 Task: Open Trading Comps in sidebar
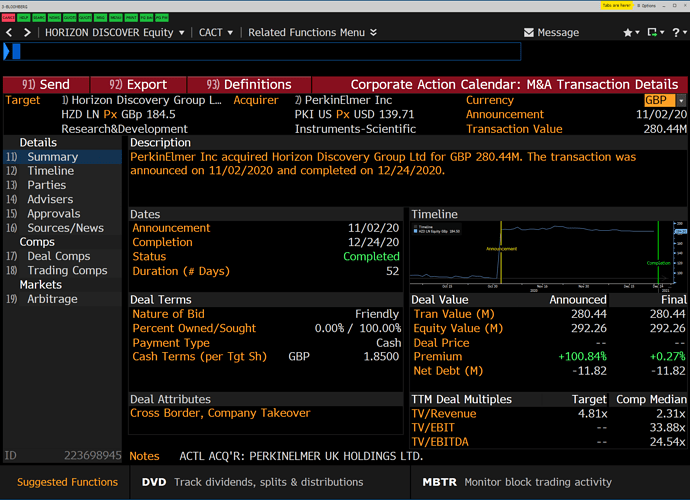(x=62, y=271)
